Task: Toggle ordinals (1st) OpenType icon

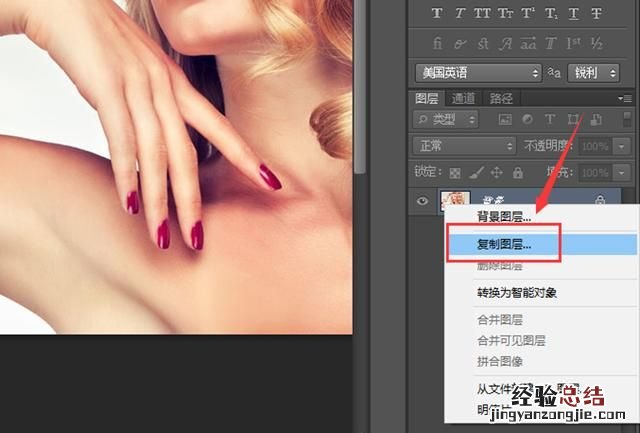Action: [x=573, y=43]
